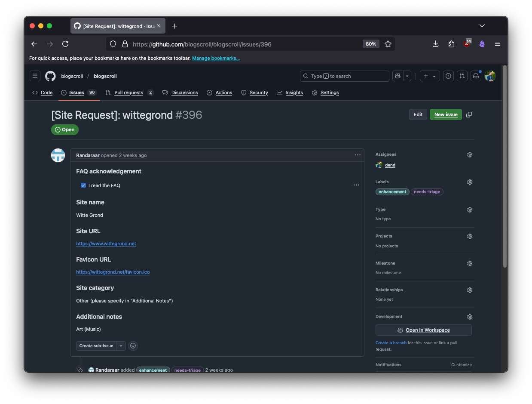Open the blogscroll organization link
Viewport: 532px width, 404px height.
(72, 76)
